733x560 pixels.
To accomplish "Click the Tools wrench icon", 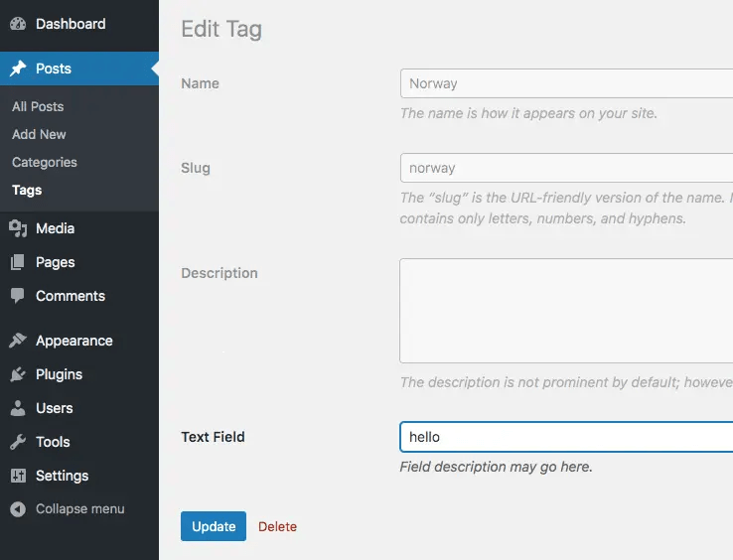I will click(x=18, y=442).
